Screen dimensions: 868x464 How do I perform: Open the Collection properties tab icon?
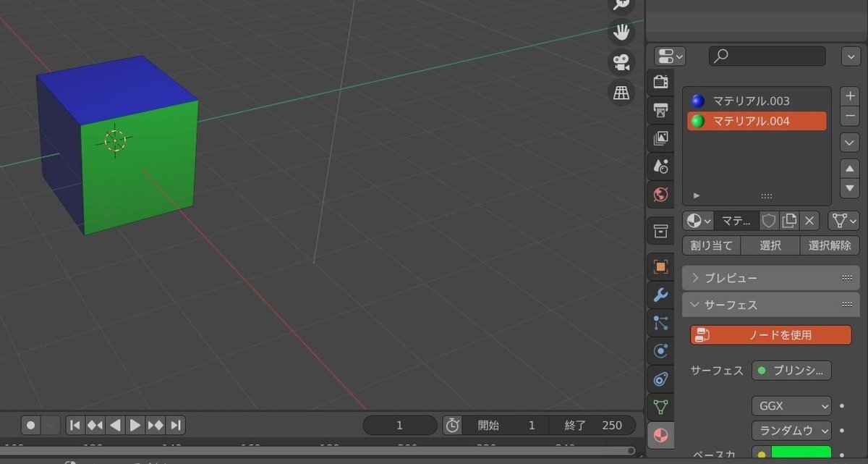click(660, 231)
